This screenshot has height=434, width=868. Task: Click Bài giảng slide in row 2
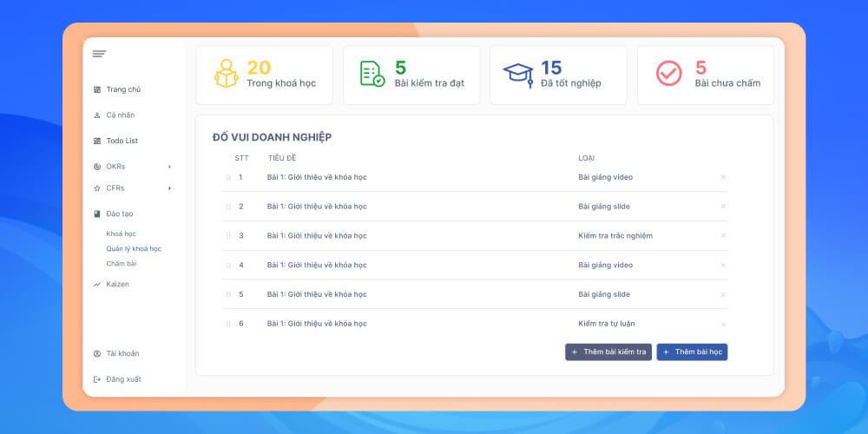[604, 207]
